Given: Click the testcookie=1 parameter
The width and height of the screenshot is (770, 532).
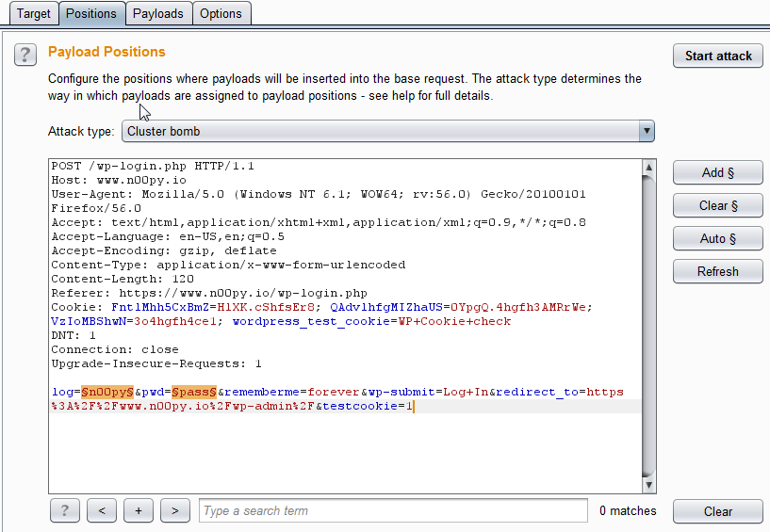Looking at the screenshot, I should click(x=368, y=407).
